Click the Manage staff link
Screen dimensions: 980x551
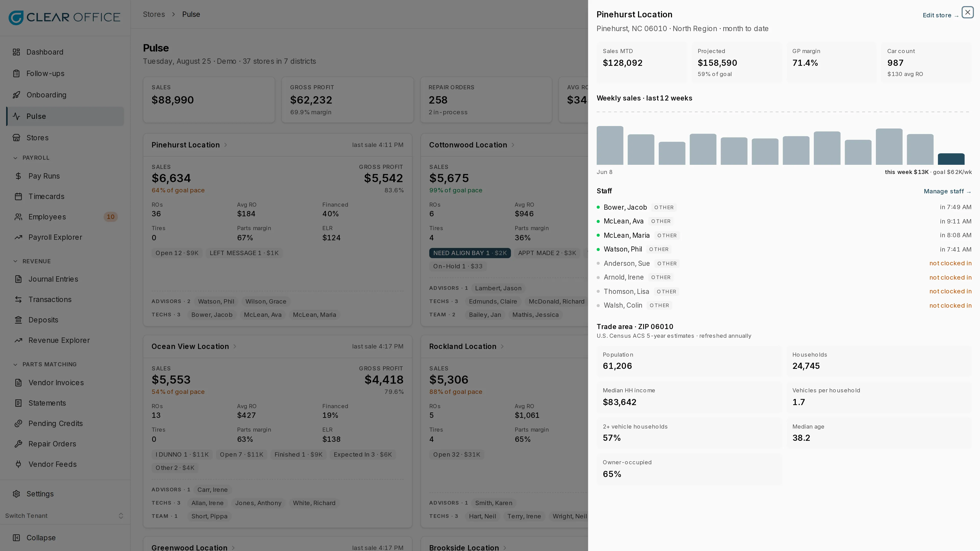tap(947, 191)
